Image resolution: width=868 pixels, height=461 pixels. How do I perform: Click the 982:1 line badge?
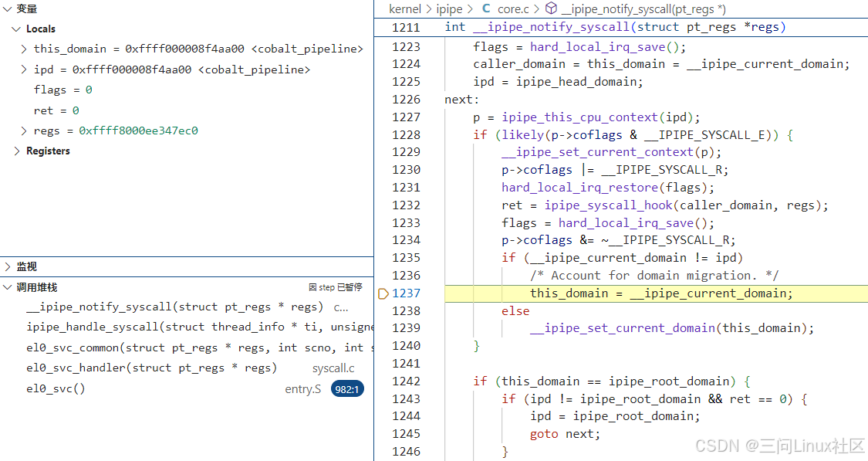point(347,389)
